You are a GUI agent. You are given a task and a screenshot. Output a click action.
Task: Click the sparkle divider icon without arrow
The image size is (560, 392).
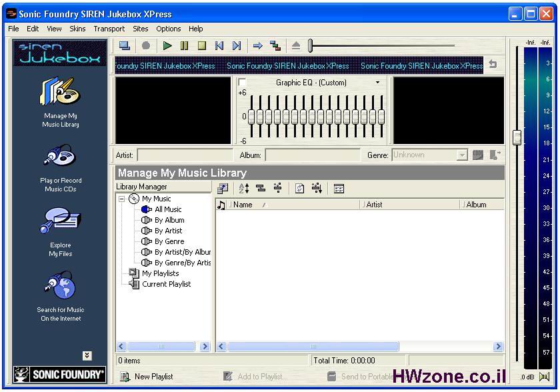[x=277, y=188]
